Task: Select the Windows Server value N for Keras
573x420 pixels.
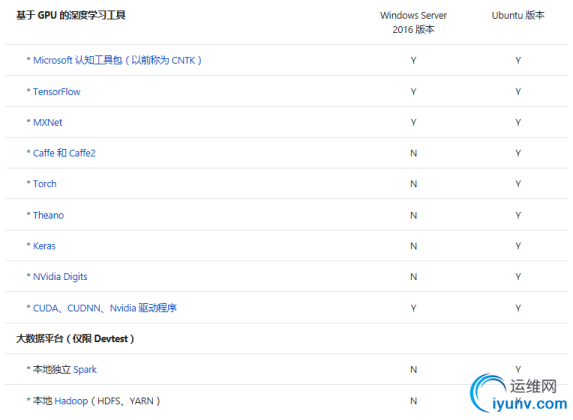Action: click(413, 246)
